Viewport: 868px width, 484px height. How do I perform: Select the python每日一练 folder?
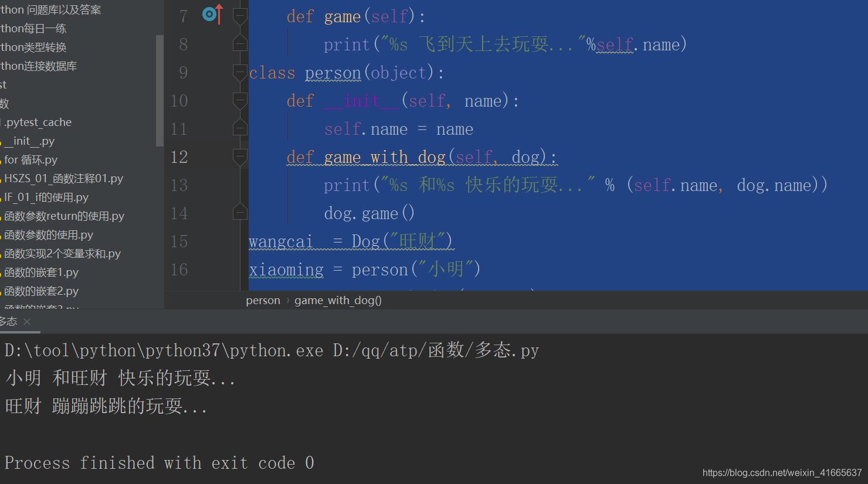point(33,29)
